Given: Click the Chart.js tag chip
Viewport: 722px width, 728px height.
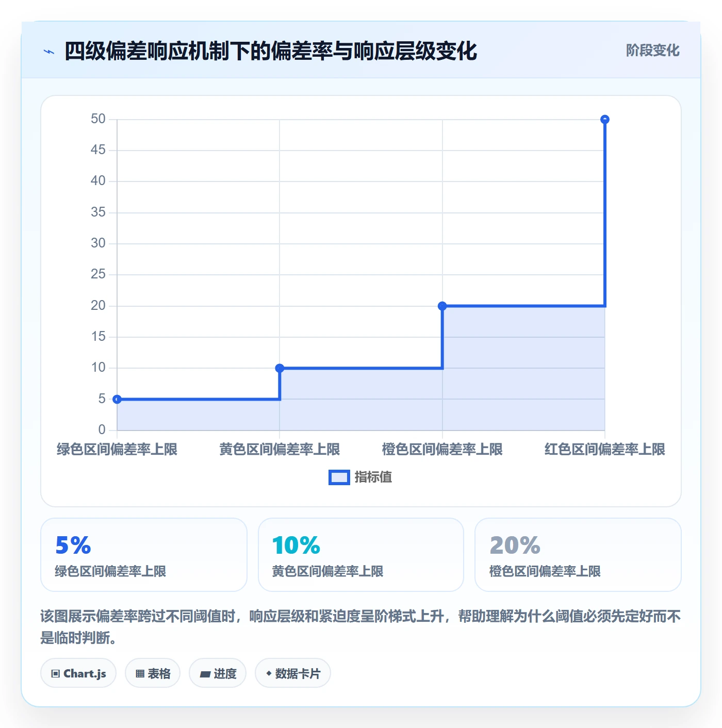Looking at the screenshot, I should click(x=78, y=673).
